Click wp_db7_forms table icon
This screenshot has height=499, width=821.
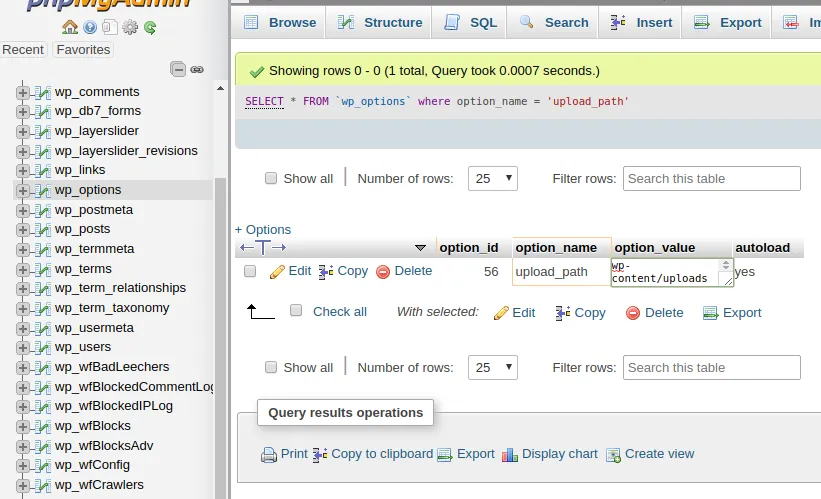pyautogui.click(x=43, y=112)
